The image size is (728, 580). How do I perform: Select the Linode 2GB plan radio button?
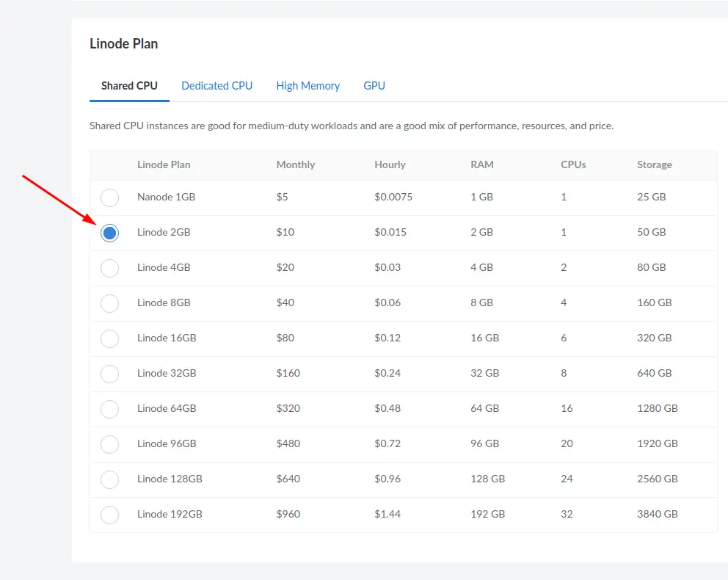[109, 233]
